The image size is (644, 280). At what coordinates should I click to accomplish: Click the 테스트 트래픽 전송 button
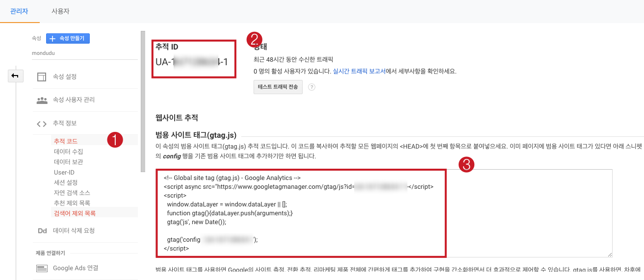pos(278,87)
